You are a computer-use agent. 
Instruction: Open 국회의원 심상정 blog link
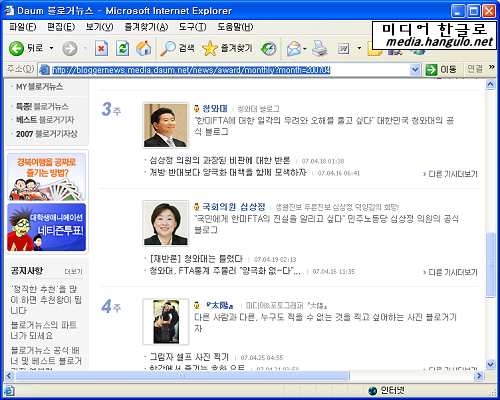234,207
